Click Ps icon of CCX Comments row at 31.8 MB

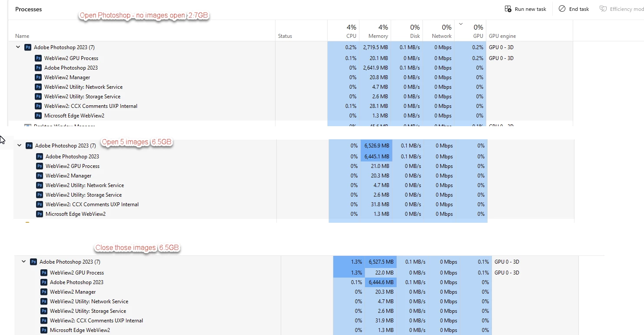point(40,204)
